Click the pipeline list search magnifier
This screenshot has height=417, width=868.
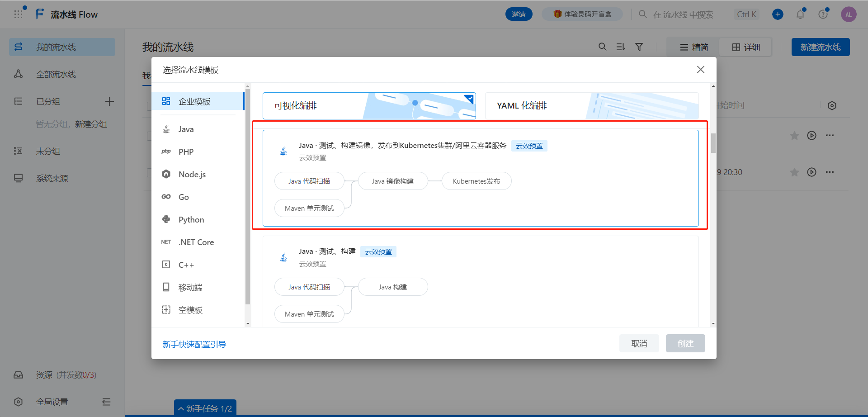602,47
